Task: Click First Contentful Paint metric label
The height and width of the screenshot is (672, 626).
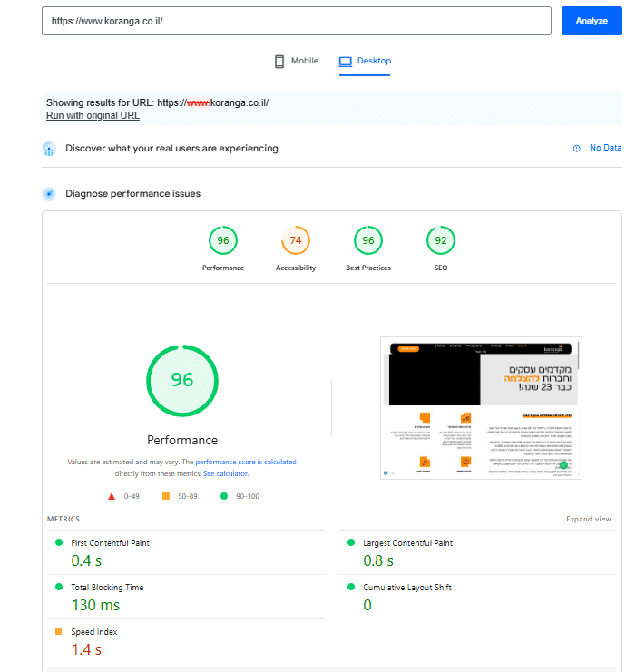Action: (110, 543)
